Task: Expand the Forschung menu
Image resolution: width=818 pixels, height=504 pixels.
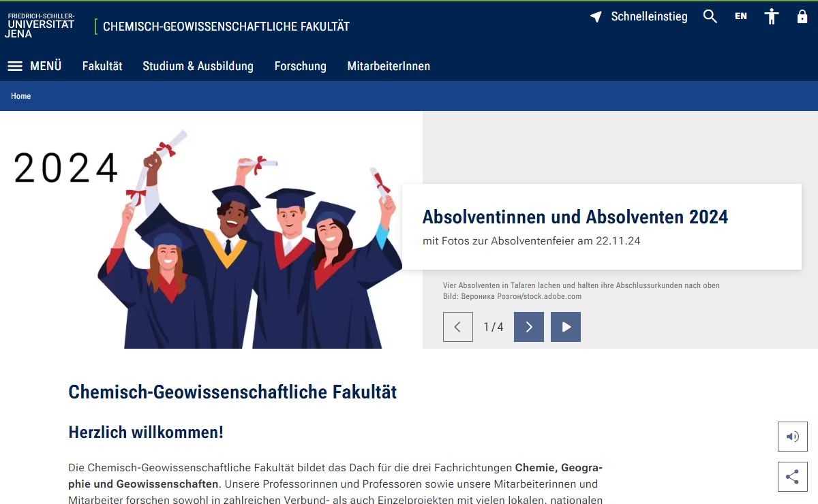Action: tap(300, 66)
